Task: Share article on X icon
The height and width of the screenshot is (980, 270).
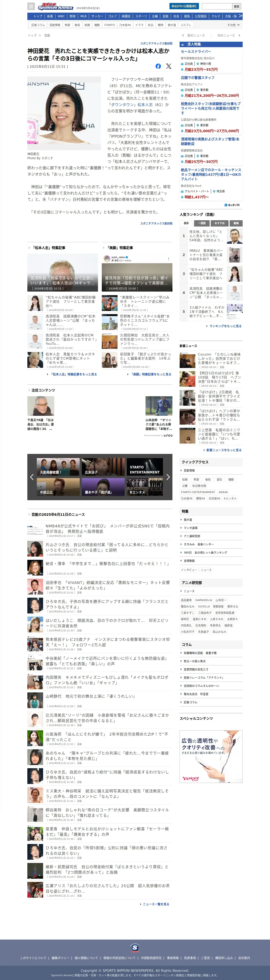Action: point(169,66)
